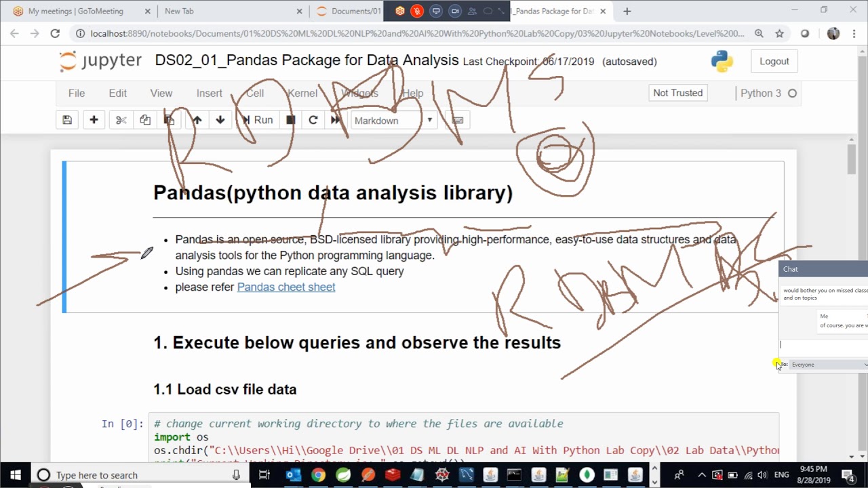Open the cell type Markdown dropdown
The height and width of the screenshot is (488, 868).
(393, 121)
